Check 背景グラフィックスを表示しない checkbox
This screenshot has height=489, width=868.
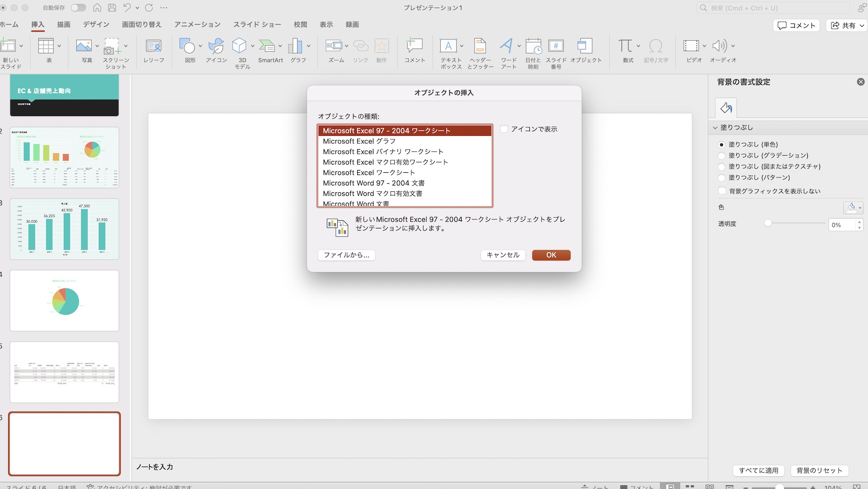[722, 191]
